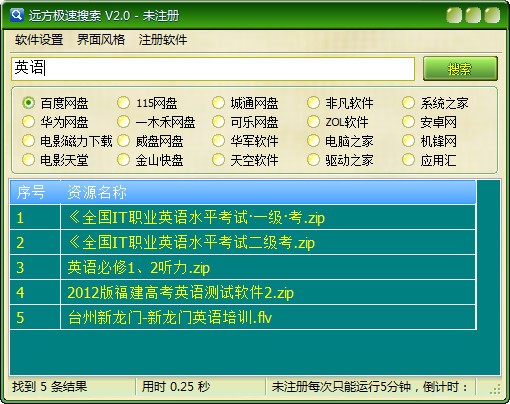The image size is (510, 404).
Task: Click the 未注册 countdown notice in status bar
Action: pyautogui.click(x=370, y=387)
